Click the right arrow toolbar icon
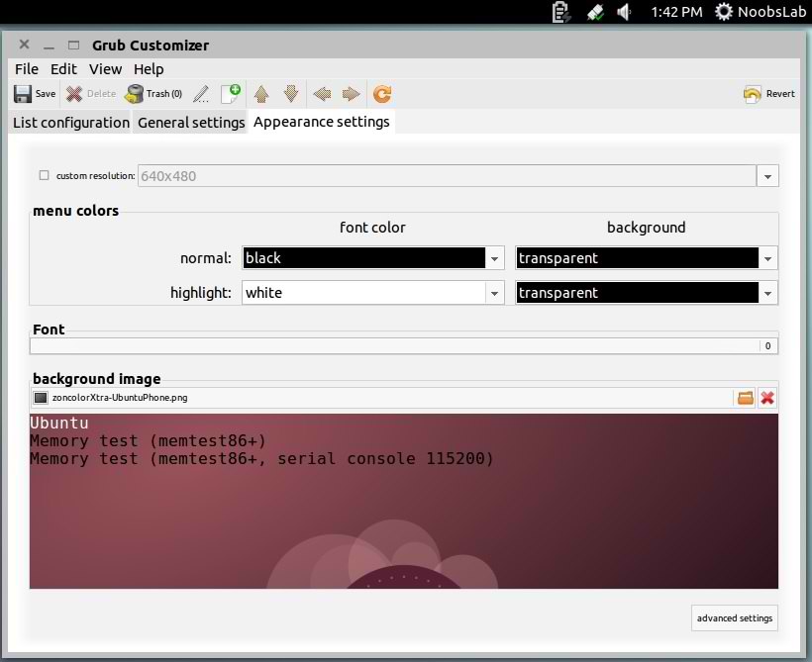The height and width of the screenshot is (662, 812). (x=352, y=94)
